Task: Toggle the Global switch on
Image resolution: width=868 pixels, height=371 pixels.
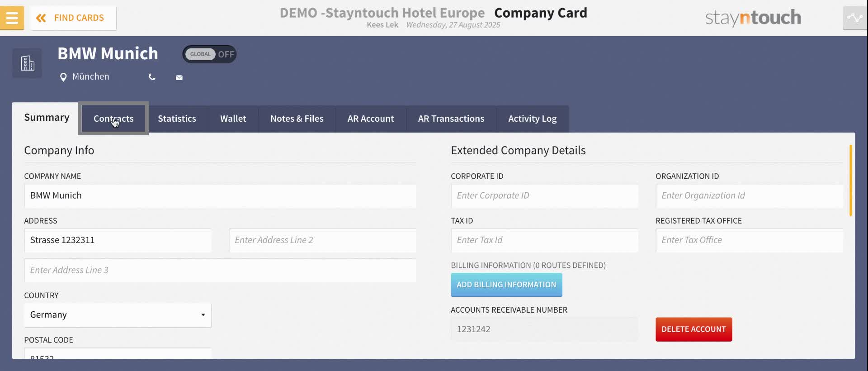Action: (x=209, y=54)
